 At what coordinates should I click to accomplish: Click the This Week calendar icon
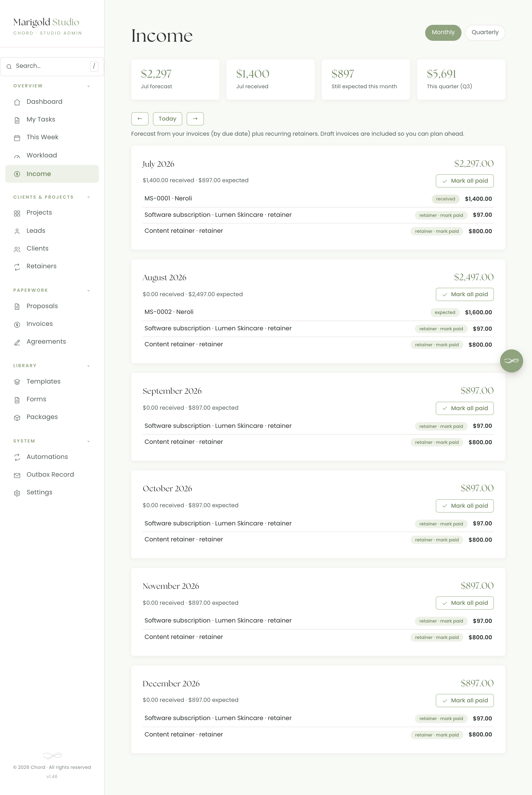point(17,138)
